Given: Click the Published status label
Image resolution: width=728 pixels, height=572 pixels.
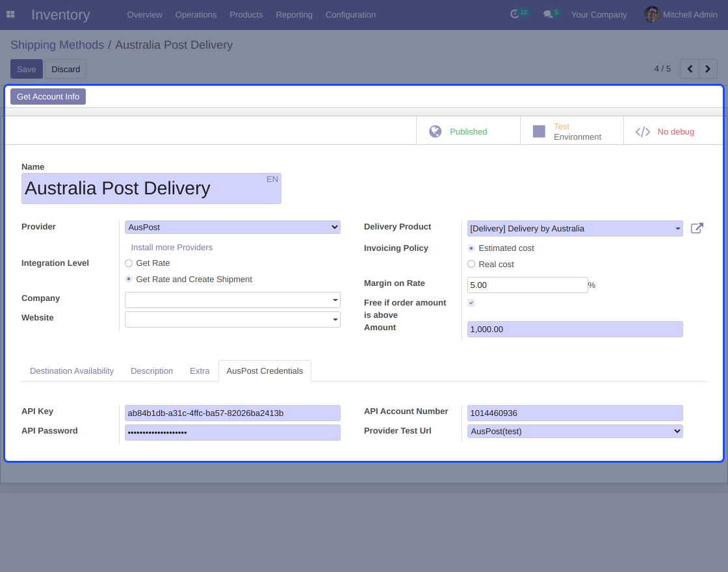Looking at the screenshot, I should coord(469,132).
